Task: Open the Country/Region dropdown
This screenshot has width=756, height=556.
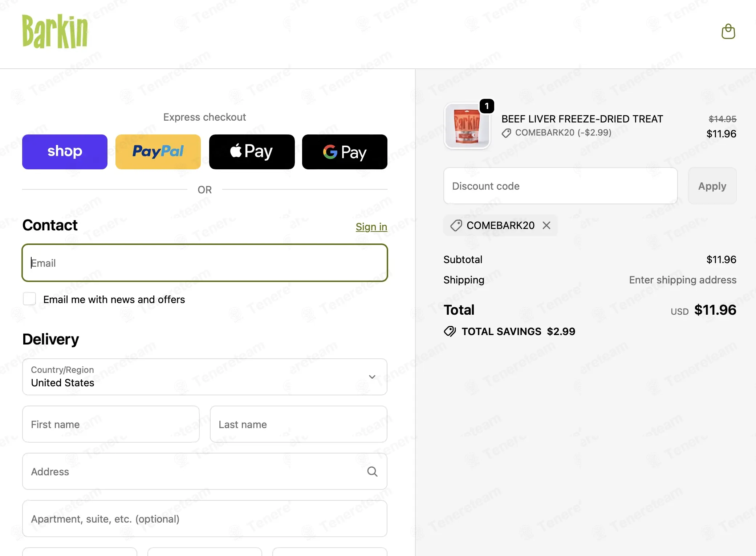Action: pos(205,377)
